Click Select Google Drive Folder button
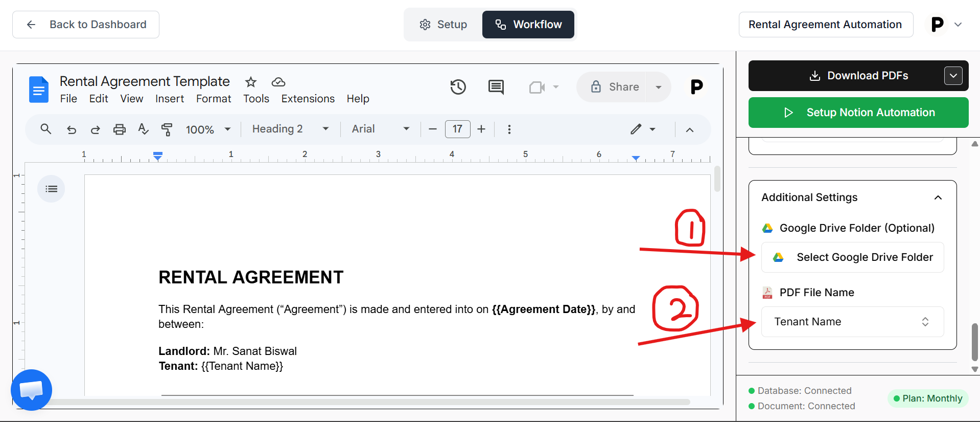Screen dimensions: 980x422 coord(852,257)
